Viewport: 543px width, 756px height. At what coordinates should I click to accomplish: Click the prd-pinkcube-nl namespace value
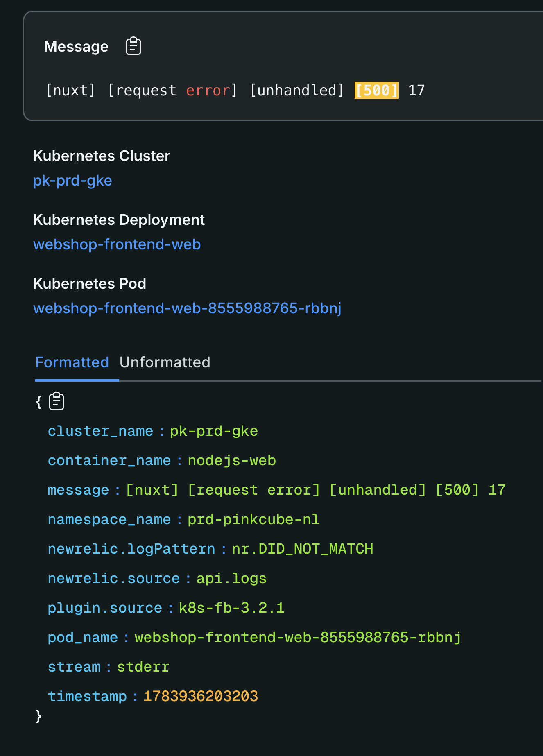pos(253,520)
